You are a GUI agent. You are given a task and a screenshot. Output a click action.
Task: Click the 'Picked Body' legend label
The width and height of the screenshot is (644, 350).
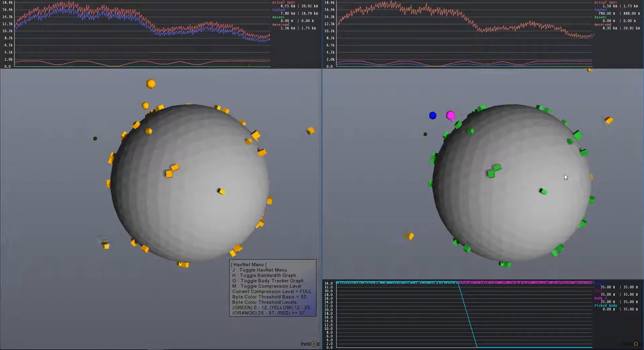click(x=605, y=305)
